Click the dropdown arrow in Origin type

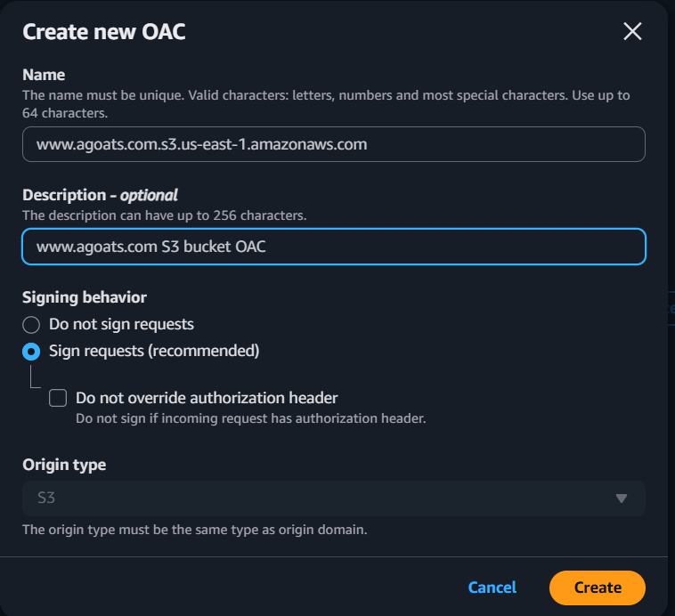pyautogui.click(x=622, y=498)
